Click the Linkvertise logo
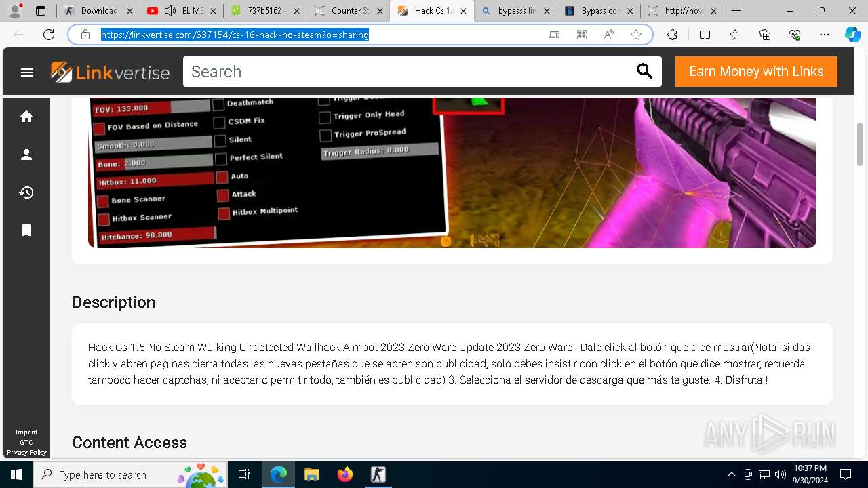Viewport: 868px width, 488px height. tap(110, 72)
